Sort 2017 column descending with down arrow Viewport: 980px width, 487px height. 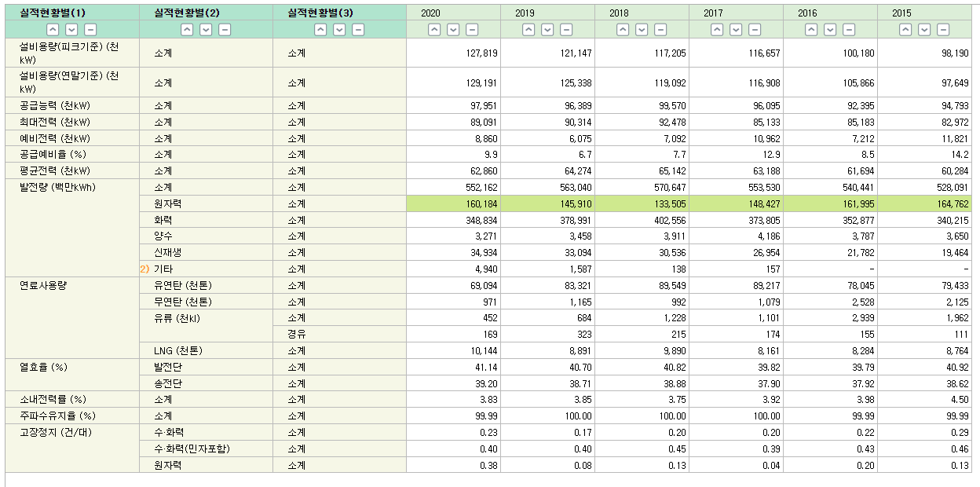pyautogui.click(x=736, y=29)
